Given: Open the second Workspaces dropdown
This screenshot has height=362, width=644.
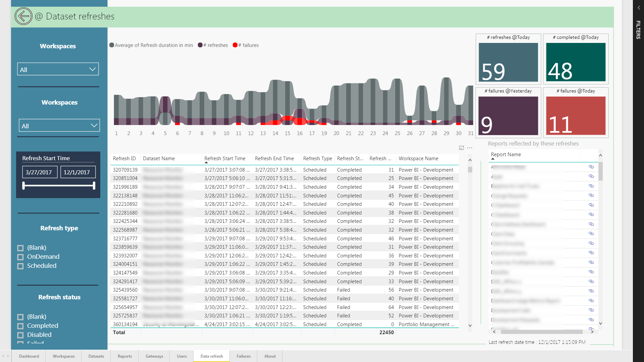Looking at the screenshot, I should (x=59, y=126).
